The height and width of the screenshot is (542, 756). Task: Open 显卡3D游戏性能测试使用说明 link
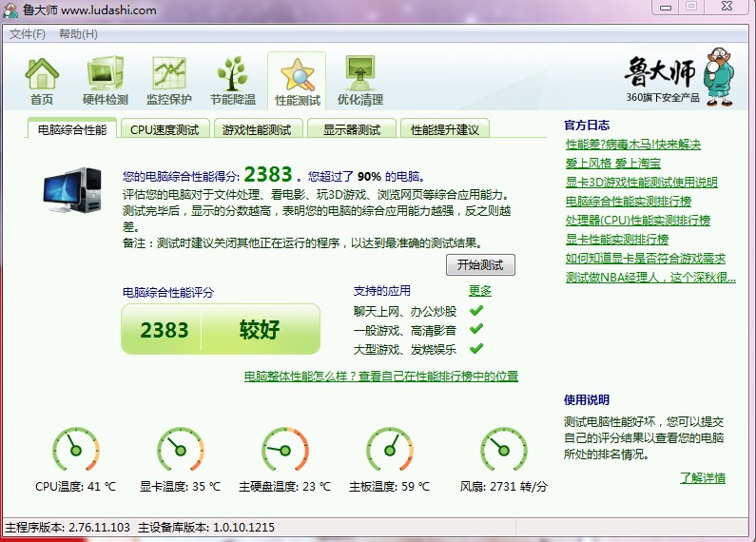pyautogui.click(x=641, y=183)
